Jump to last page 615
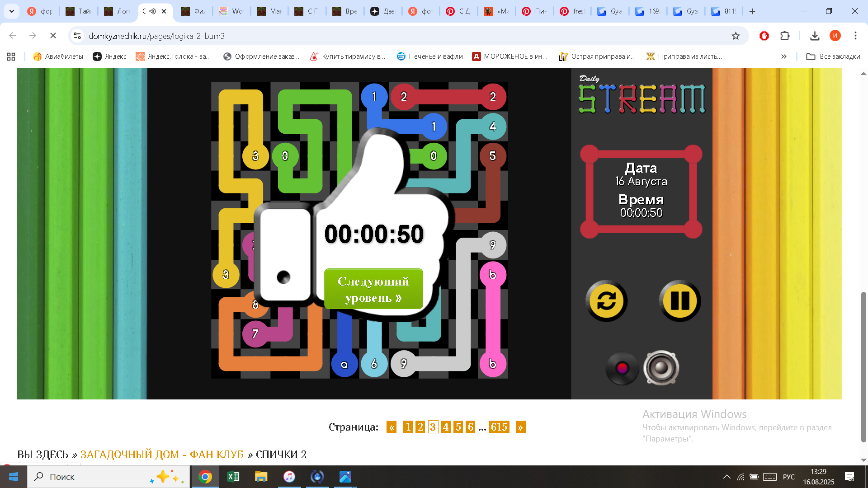 click(x=499, y=427)
